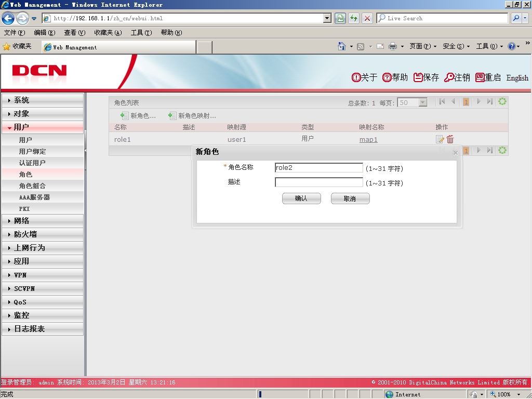The image size is (532, 399).
Task: Open 工具 menu in menu bar
Action: [x=141, y=33]
